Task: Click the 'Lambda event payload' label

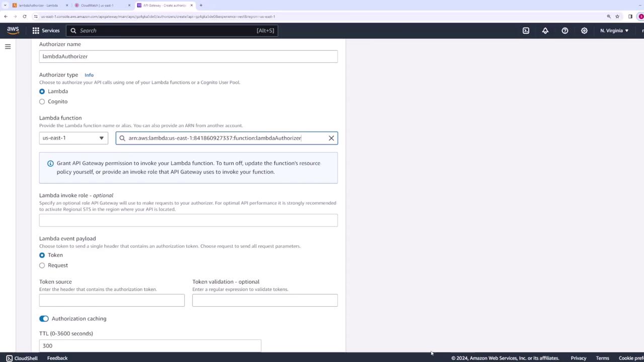Action: coord(67,239)
